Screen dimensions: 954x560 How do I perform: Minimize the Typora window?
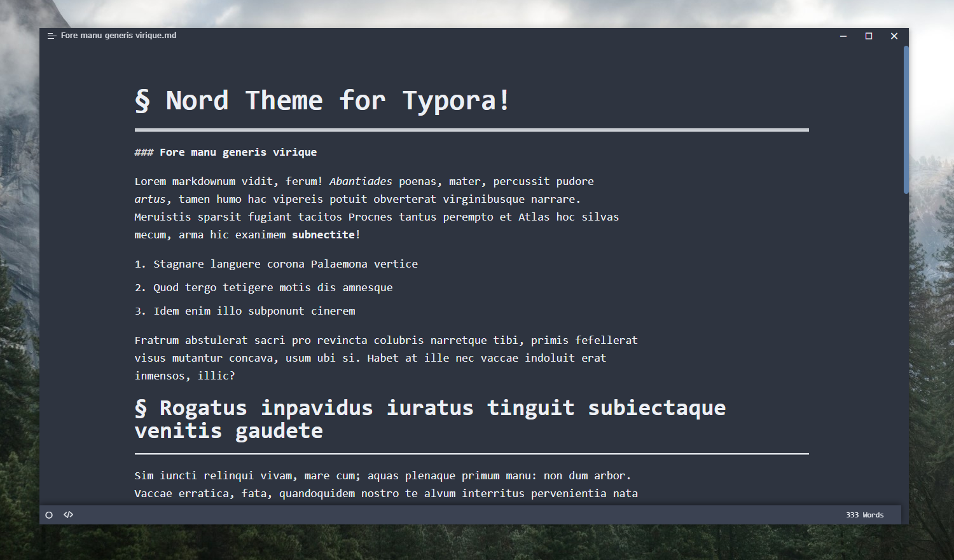pyautogui.click(x=843, y=36)
